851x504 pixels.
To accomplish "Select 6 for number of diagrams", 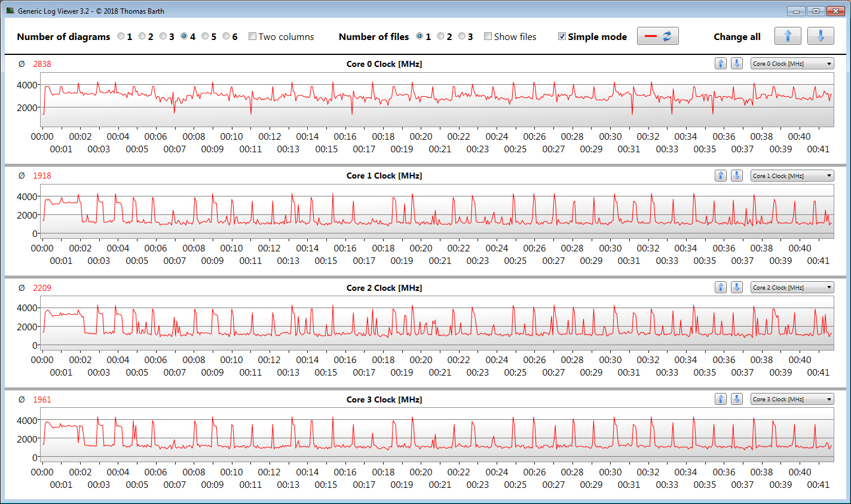I will [226, 36].
